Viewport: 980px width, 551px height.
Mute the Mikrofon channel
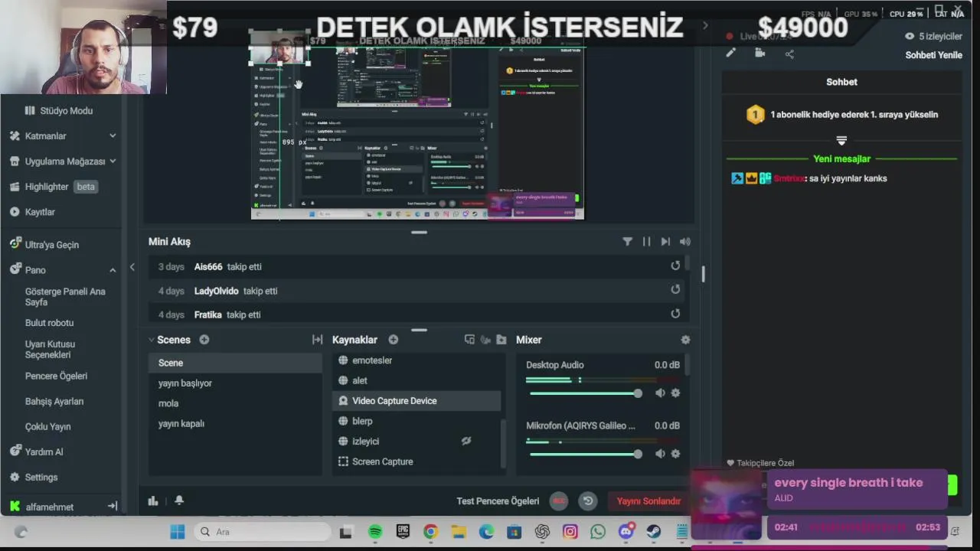click(x=660, y=454)
